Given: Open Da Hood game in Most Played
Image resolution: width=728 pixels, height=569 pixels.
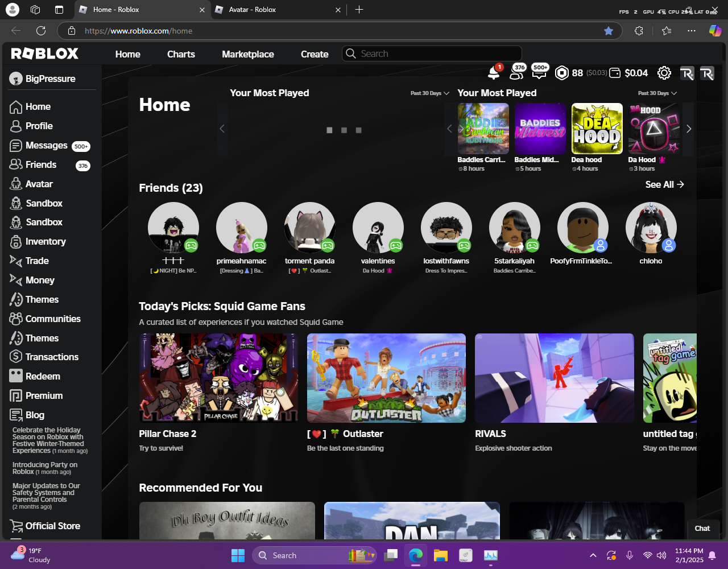Looking at the screenshot, I should coord(654,129).
